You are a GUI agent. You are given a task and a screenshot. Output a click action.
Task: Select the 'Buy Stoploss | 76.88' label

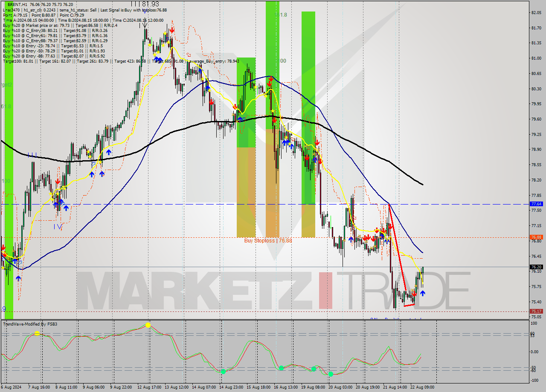(268, 240)
